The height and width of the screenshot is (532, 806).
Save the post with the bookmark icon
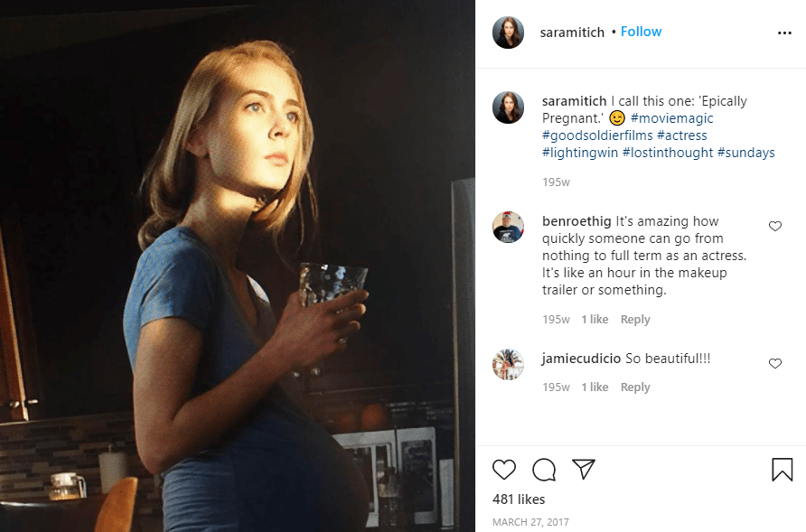tap(783, 469)
